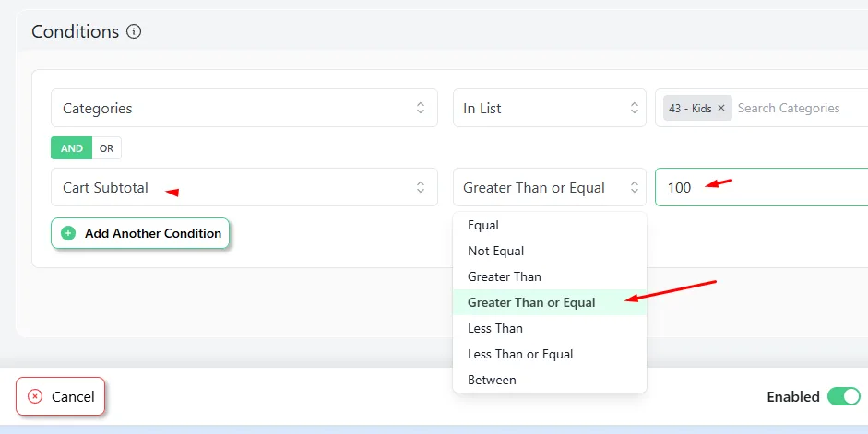Select highlighted Greater Than or Equal option
Image resolution: width=868 pixels, height=434 pixels.
pos(549,302)
